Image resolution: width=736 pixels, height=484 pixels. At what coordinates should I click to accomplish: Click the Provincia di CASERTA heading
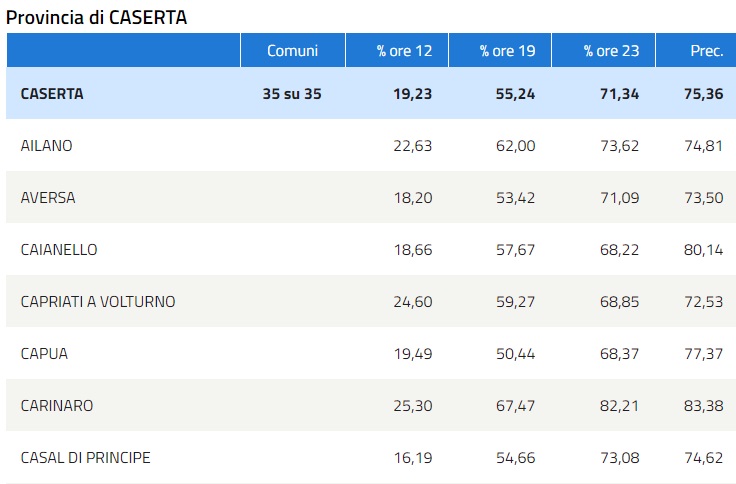click(x=96, y=17)
